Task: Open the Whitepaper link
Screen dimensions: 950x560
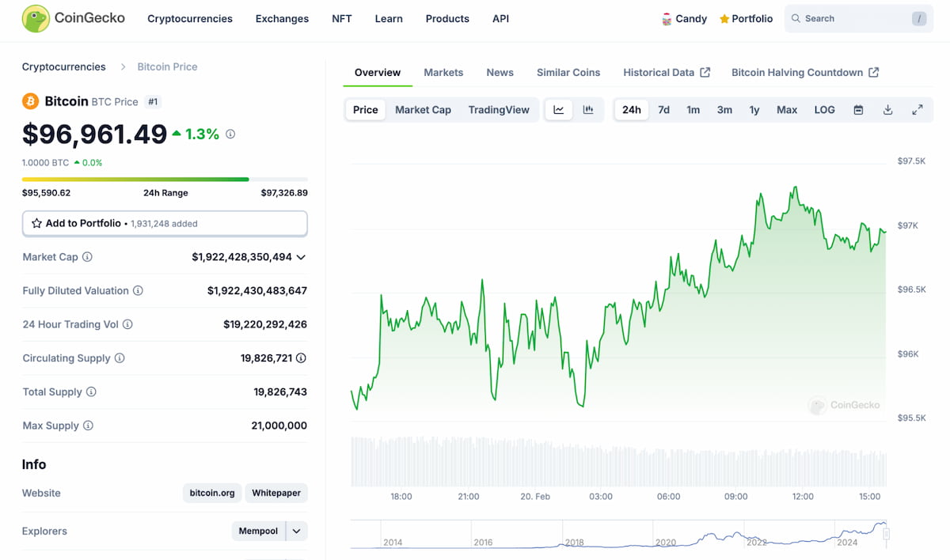Action: (276, 493)
